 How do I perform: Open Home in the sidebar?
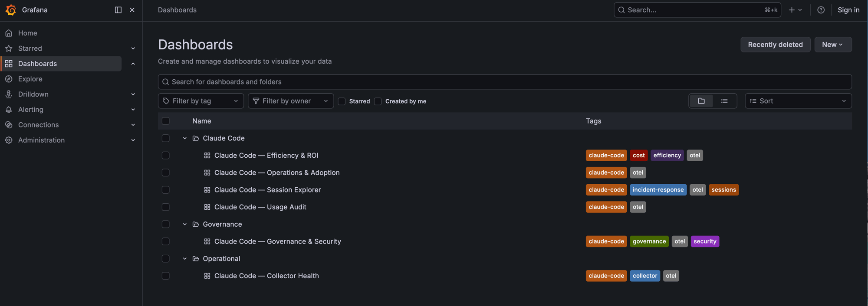coord(28,33)
